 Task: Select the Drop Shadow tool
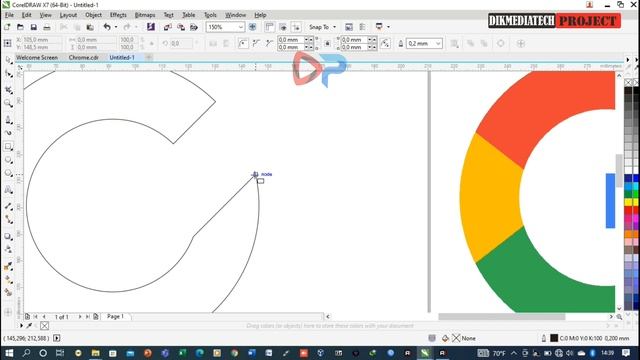click(8, 236)
